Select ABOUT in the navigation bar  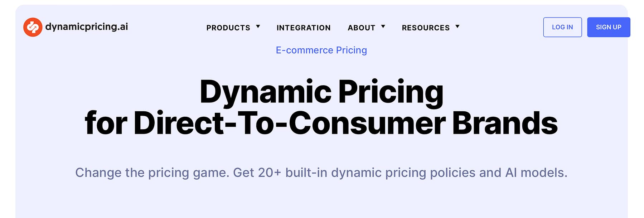(x=361, y=28)
